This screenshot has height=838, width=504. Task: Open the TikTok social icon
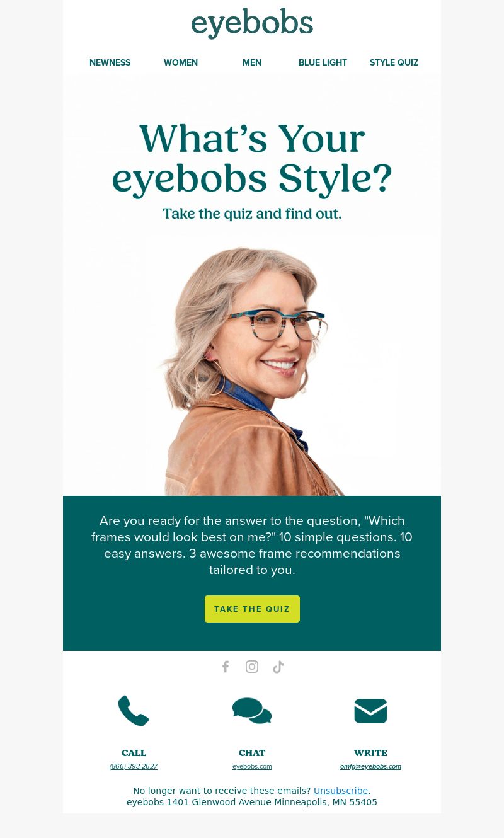click(x=278, y=667)
